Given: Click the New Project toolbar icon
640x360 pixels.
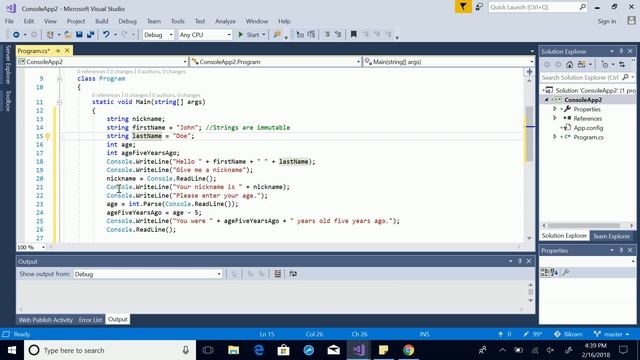Looking at the screenshot, I should click(50, 35).
